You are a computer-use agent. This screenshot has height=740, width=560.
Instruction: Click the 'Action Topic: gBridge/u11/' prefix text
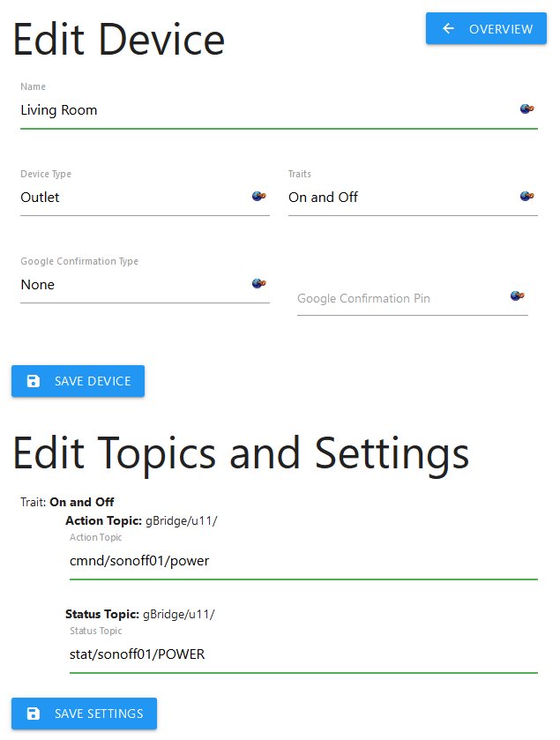coord(141,520)
